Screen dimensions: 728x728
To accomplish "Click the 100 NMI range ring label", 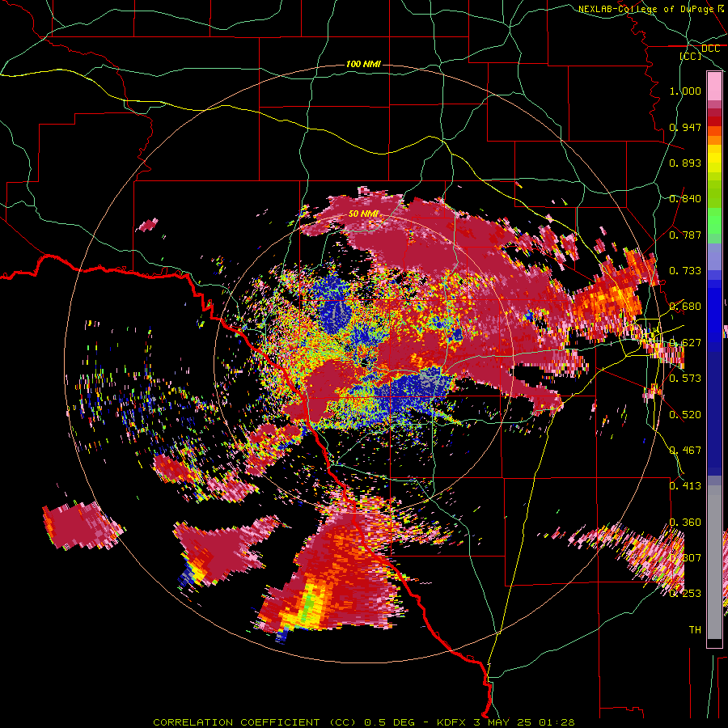I will pos(363,64).
